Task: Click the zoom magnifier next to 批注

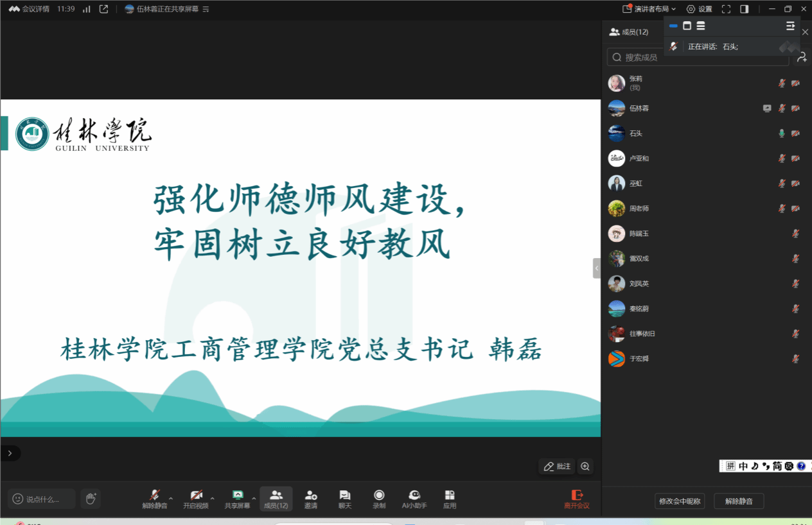Action: tap(585, 467)
